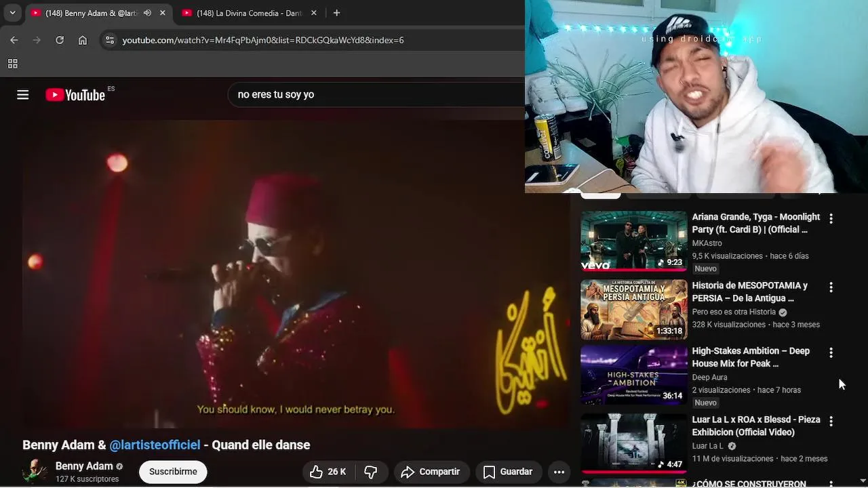Open the browser home page
Image resolution: width=868 pixels, height=488 pixels.
[83, 40]
